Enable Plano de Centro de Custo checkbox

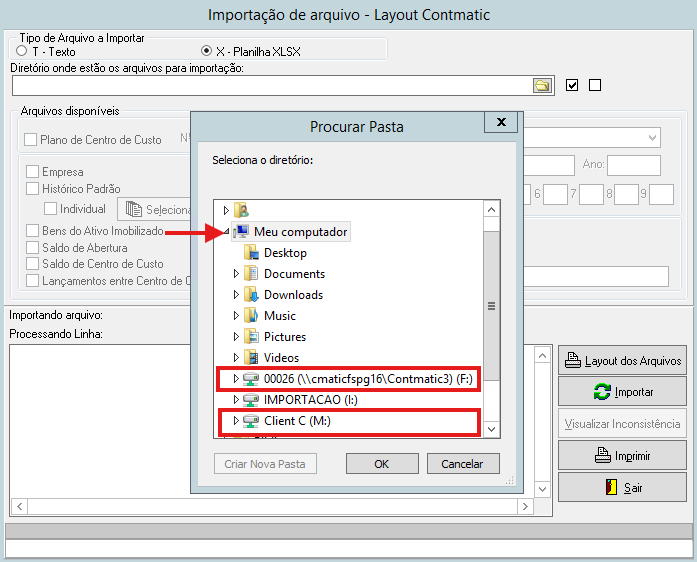pos(31,140)
